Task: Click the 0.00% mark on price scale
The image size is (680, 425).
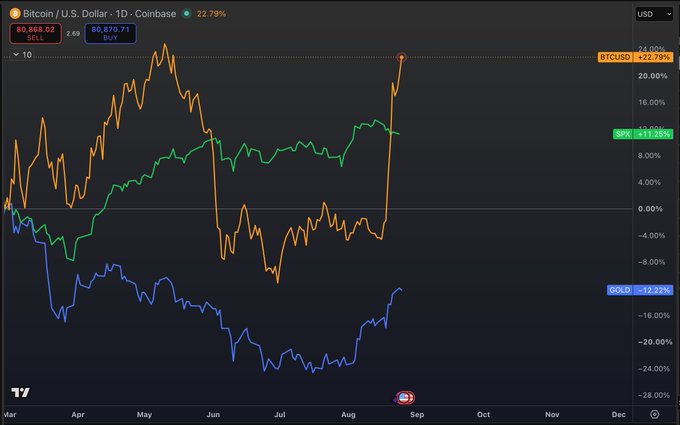Action: [x=650, y=209]
